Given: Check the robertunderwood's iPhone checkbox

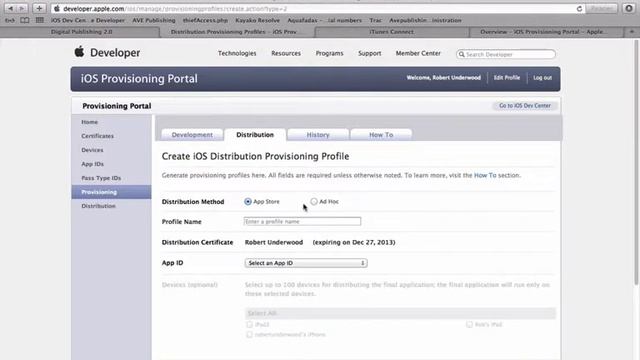Looking at the screenshot, I should [249, 335].
